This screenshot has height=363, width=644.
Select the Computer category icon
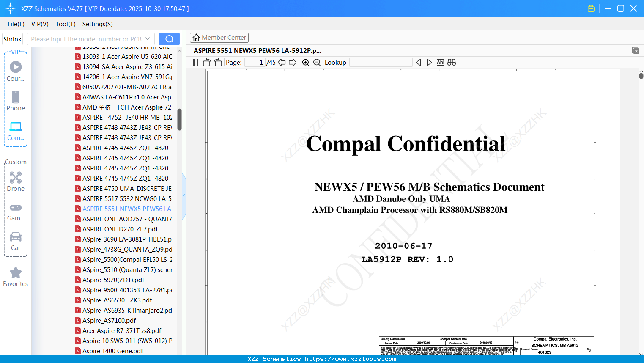(16, 131)
